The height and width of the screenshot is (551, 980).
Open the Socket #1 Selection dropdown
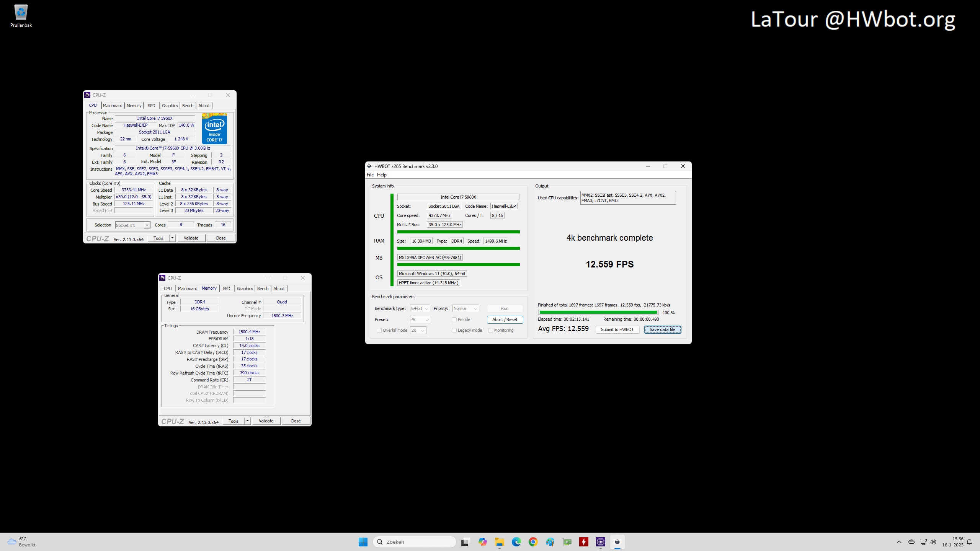point(132,225)
